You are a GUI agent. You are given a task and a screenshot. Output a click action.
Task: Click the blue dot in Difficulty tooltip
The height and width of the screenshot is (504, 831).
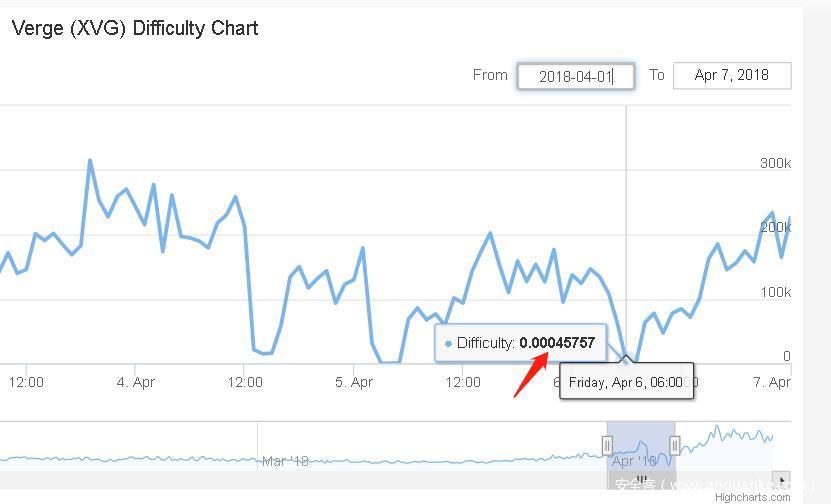(x=448, y=344)
